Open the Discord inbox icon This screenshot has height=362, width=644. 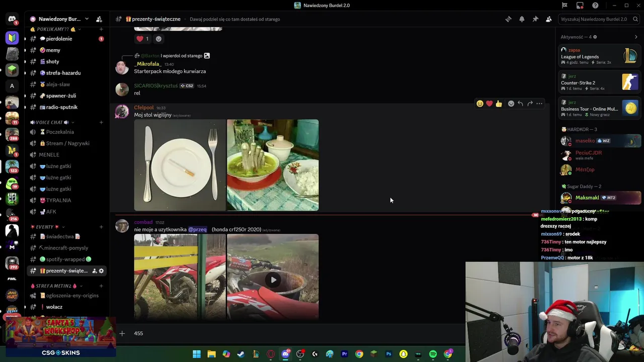pyautogui.click(x=580, y=6)
